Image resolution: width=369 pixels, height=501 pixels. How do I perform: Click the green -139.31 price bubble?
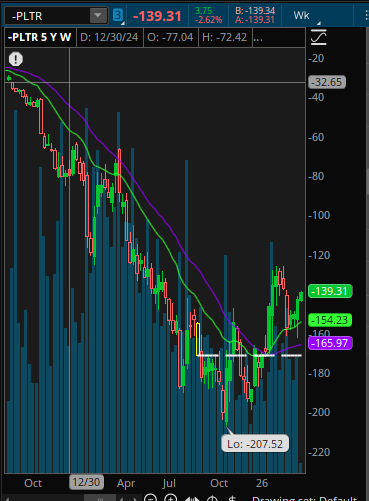pyautogui.click(x=330, y=291)
